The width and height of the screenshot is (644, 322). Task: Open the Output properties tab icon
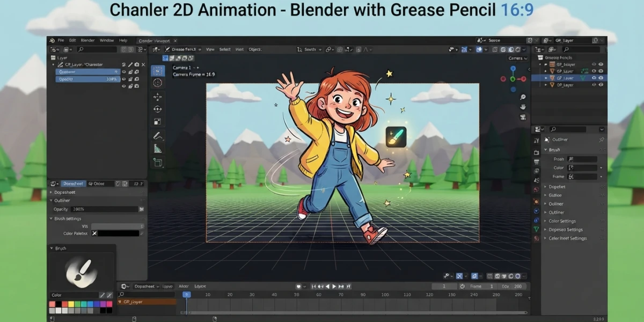536,162
